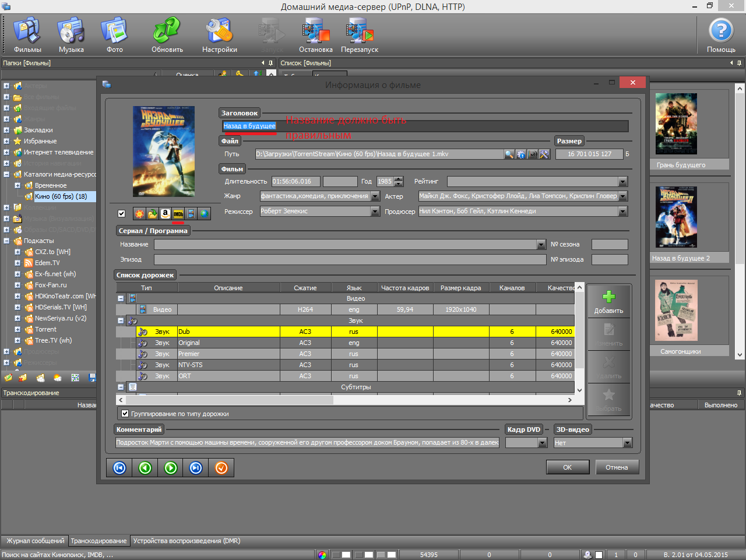Click the OK button
The image size is (746, 560).
pyautogui.click(x=567, y=467)
